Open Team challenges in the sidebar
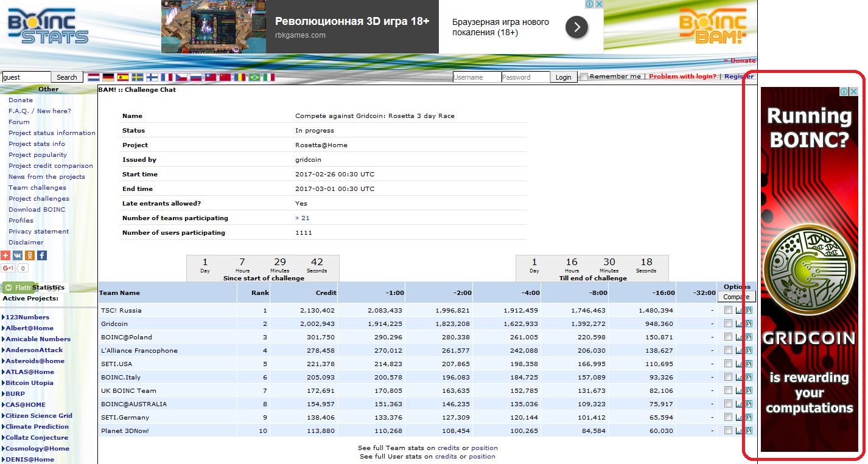 click(x=37, y=187)
